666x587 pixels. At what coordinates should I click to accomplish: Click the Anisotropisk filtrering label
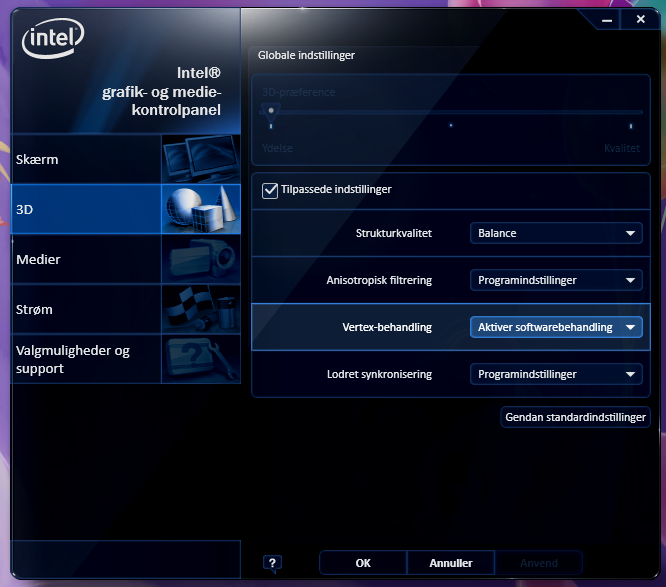[x=379, y=280]
